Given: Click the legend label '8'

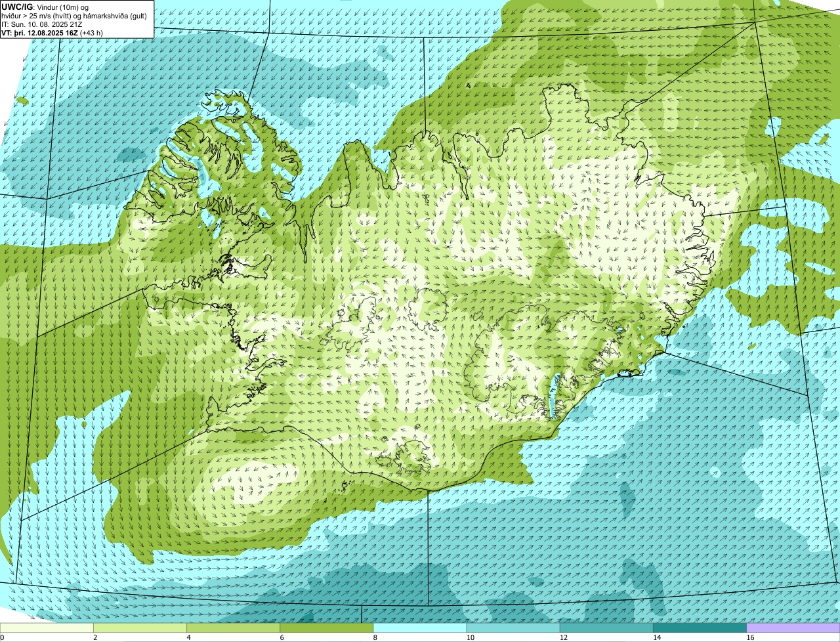Looking at the screenshot, I should pos(375,637).
